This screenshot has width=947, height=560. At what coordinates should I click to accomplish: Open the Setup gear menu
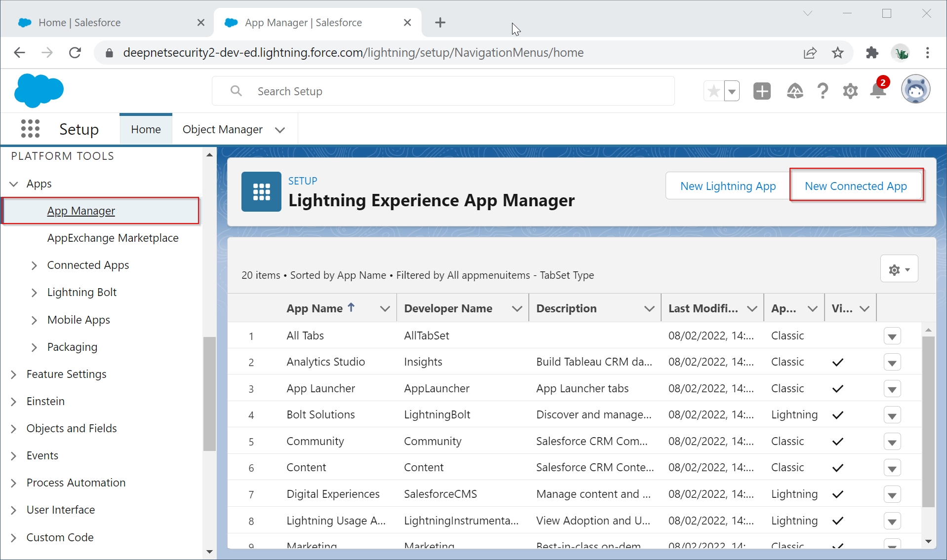pos(850,91)
